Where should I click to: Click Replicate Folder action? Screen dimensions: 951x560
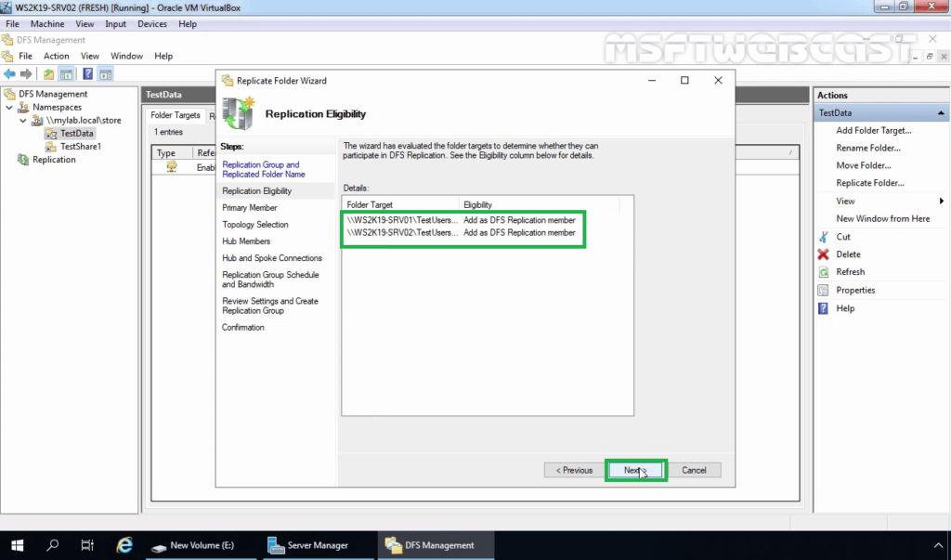869,183
